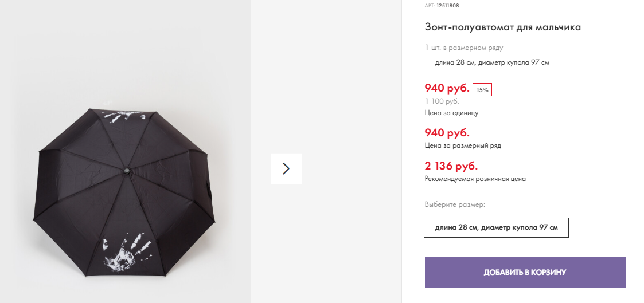Select size option under 'Выберите размер'

tap(496, 227)
